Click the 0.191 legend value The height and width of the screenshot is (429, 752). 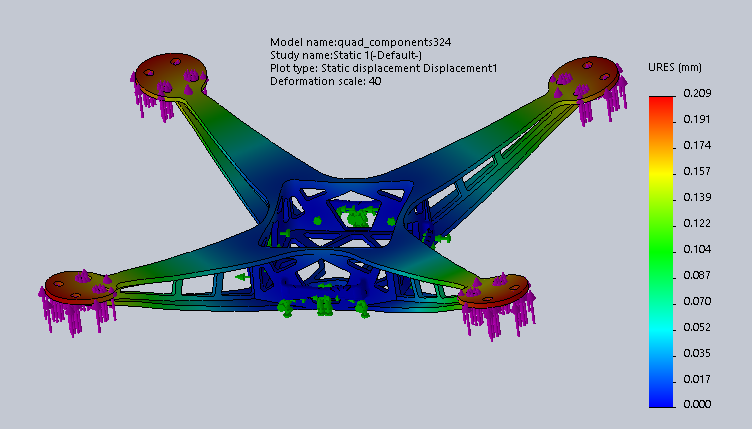click(x=697, y=119)
